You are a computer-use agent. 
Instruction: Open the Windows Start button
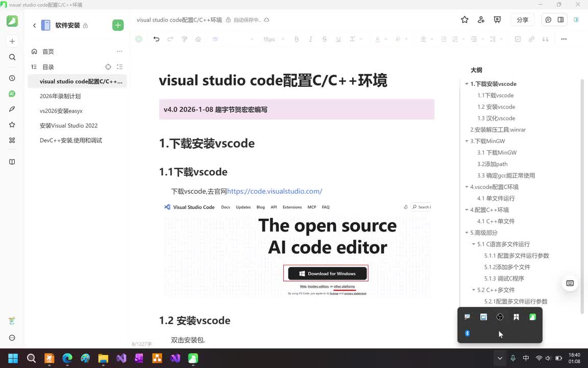pyautogui.click(x=13, y=358)
